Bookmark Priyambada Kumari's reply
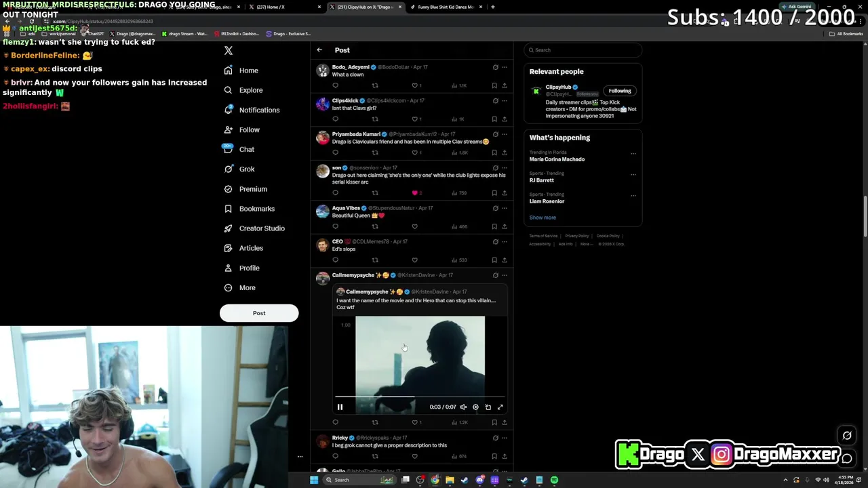 tap(494, 152)
